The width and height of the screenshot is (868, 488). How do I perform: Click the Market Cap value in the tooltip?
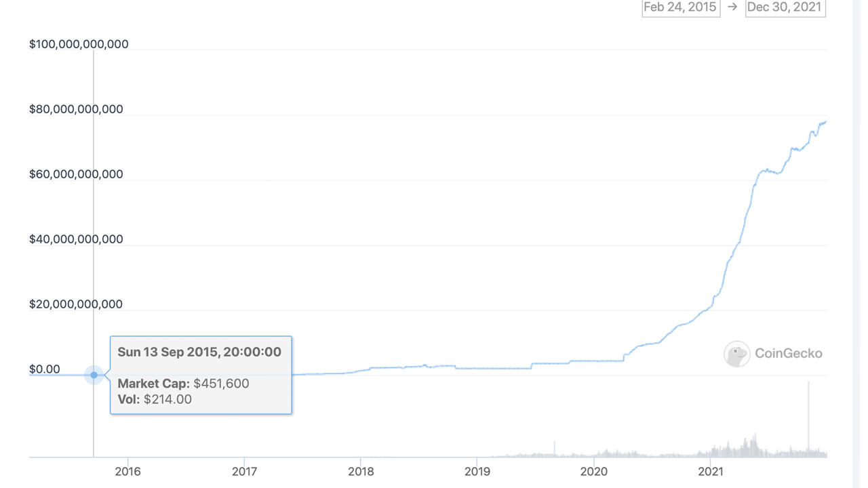click(x=183, y=383)
